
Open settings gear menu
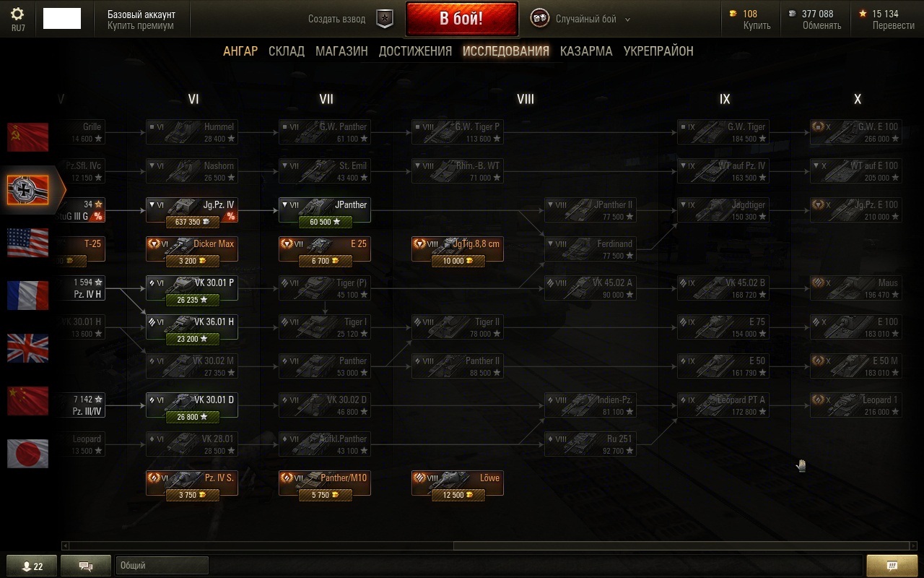[18, 14]
